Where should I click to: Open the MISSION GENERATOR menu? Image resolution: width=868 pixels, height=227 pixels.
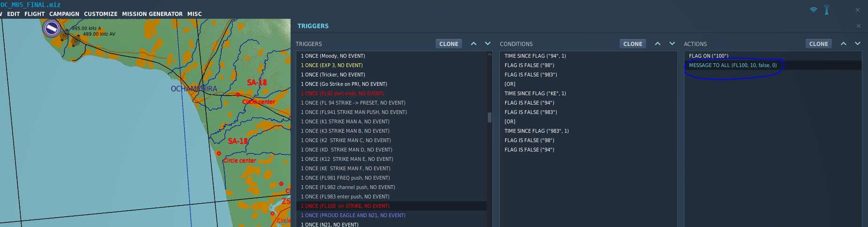point(152,14)
